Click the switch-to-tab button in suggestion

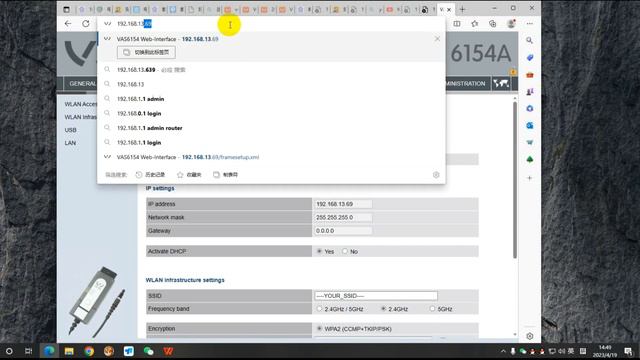point(147,52)
